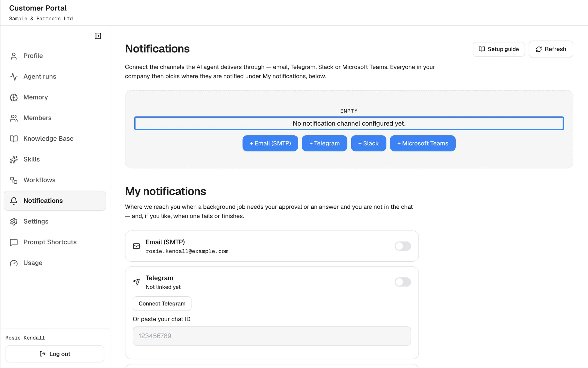This screenshot has height=368, width=588.
Task: Click the Telegram paper plane icon
Action: click(137, 282)
